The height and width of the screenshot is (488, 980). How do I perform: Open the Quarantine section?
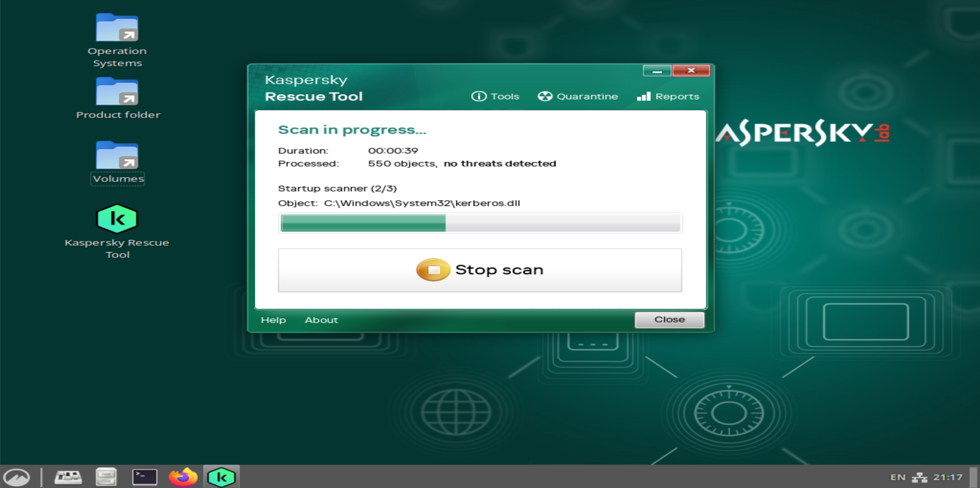[x=578, y=96]
